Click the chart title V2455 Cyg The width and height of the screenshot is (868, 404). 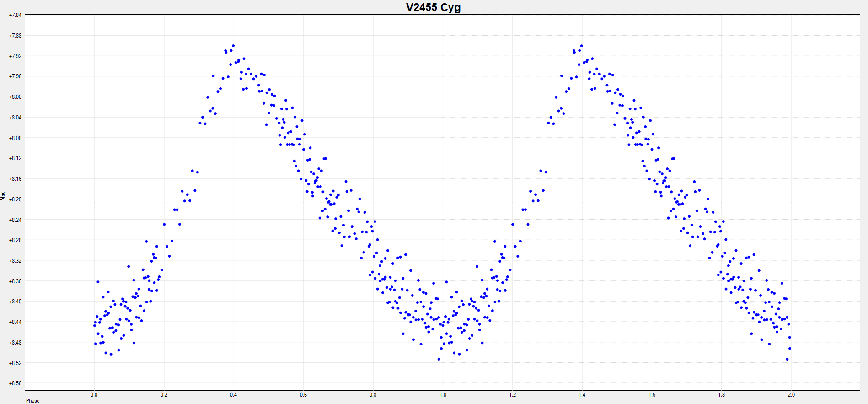[x=433, y=7]
